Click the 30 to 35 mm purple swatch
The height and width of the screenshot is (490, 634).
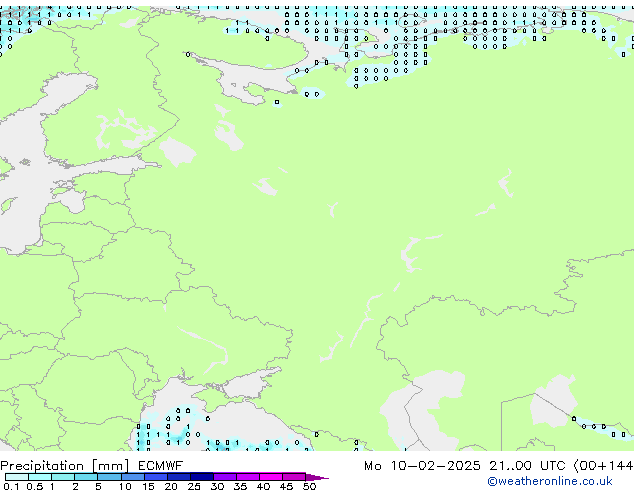coord(224,477)
